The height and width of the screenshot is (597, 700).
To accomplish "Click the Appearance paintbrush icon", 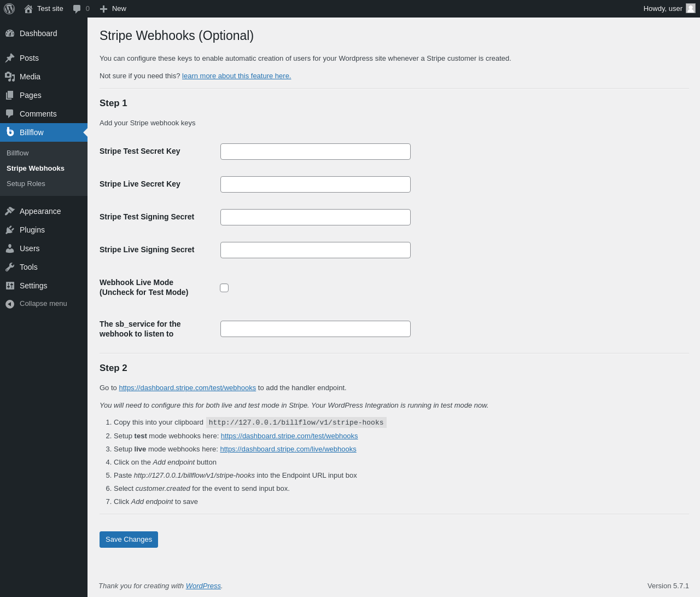I will (x=10, y=211).
